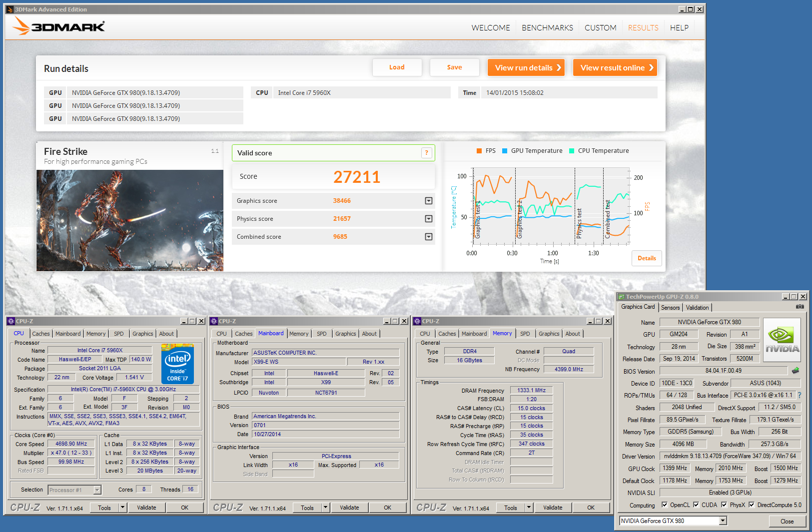Image resolution: width=812 pixels, height=532 pixels.
Task: Switch to Sensors tab in GPU-Z
Action: 671,308
